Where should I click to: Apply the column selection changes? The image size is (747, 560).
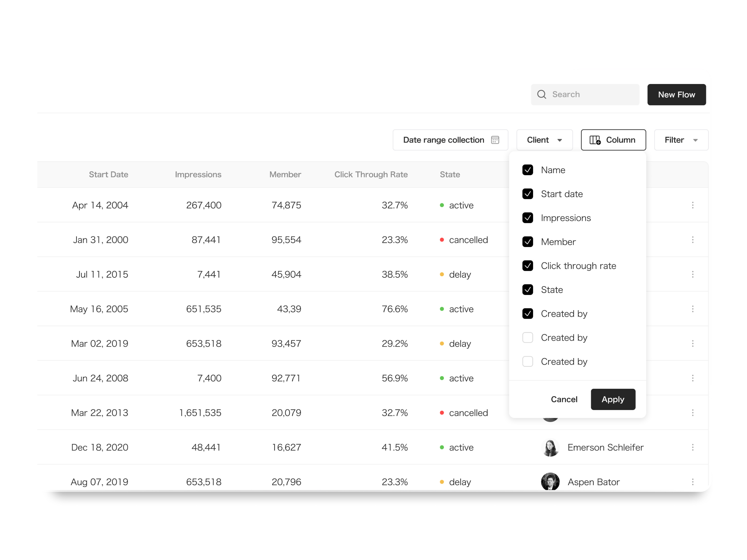(613, 399)
